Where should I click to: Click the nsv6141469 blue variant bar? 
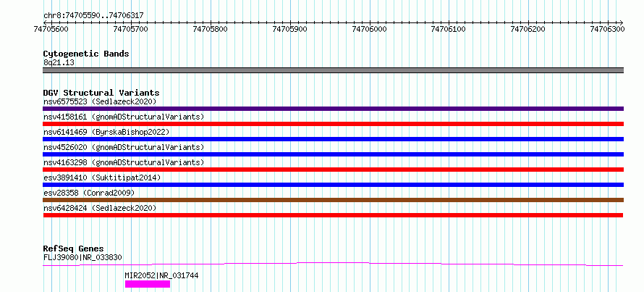point(333,139)
